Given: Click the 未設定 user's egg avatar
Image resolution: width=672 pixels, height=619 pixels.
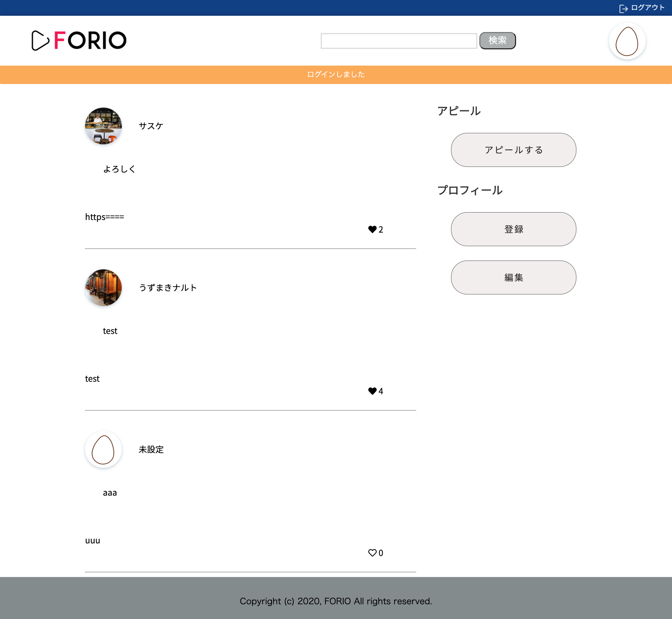Looking at the screenshot, I should pyautogui.click(x=103, y=449).
